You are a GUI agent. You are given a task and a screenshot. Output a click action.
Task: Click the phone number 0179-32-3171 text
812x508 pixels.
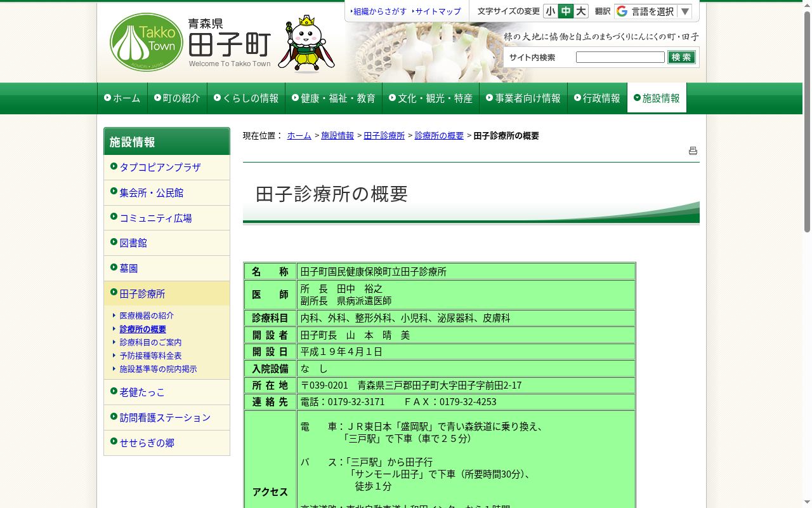(357, 402)
